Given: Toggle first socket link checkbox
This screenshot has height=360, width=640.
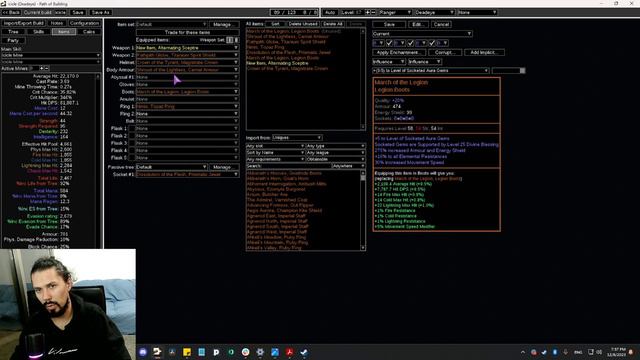Looking at the screenshot, I should [389, 43].
